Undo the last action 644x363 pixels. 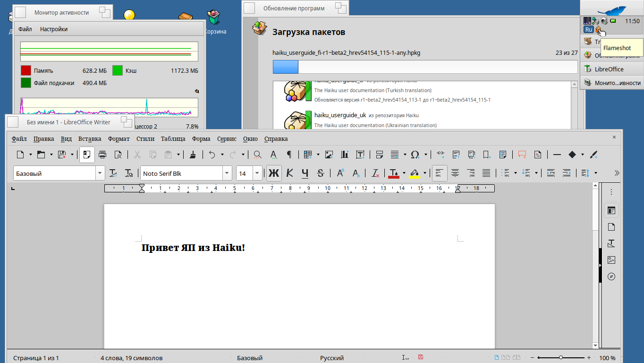pyautogui.click(x=212, y=155)
